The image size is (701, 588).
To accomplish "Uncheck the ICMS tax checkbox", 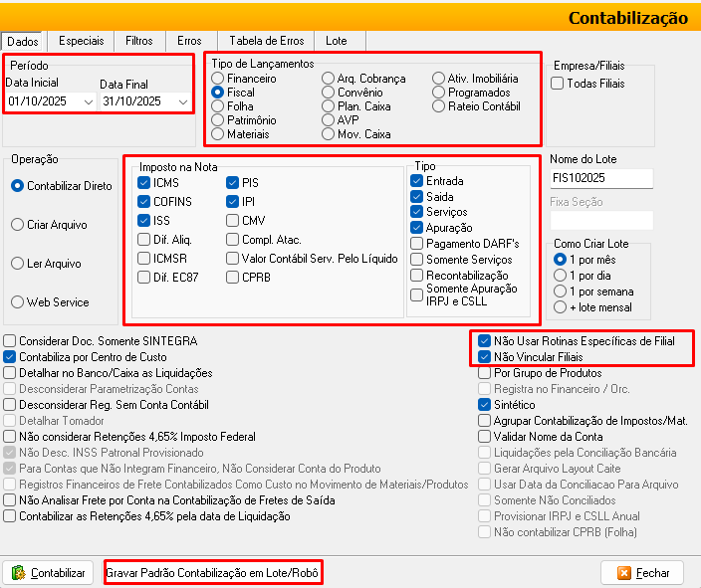I will pos(144,183).
